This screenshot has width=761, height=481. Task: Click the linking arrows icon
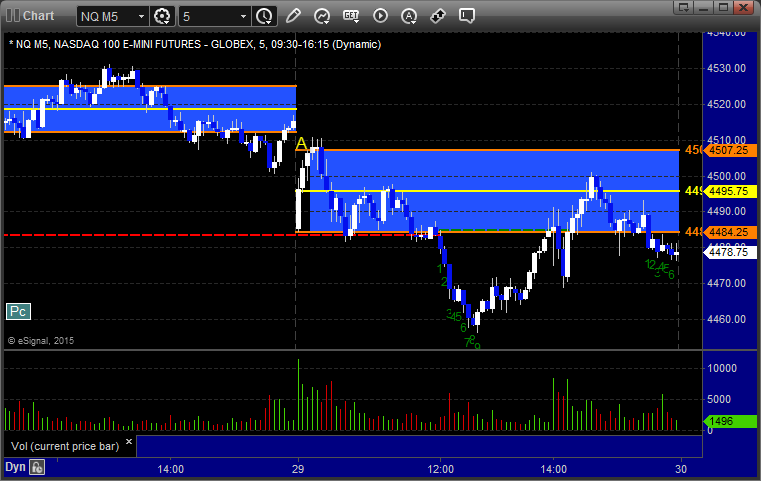(438, 16)
